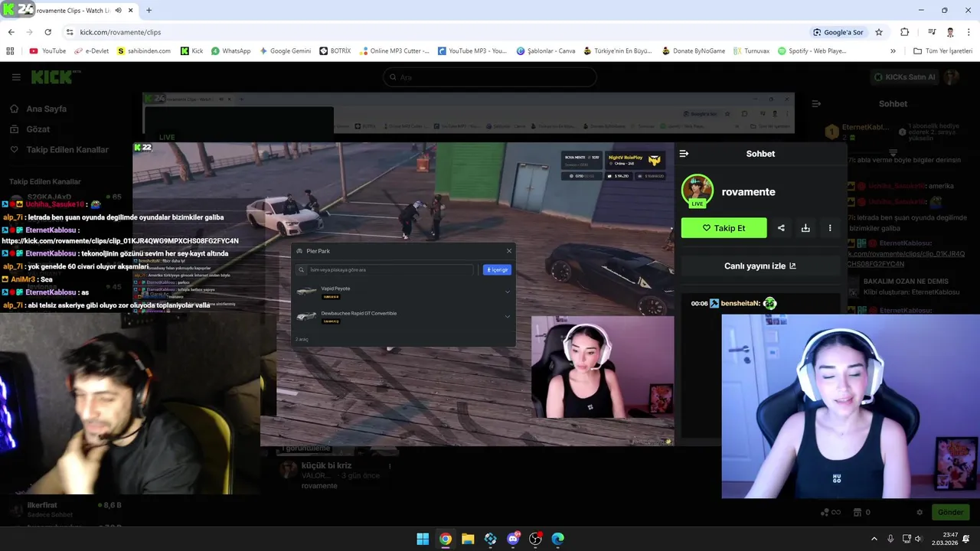Mute the tab via speaker icon
980x551 pixels.
click(118, 10)
